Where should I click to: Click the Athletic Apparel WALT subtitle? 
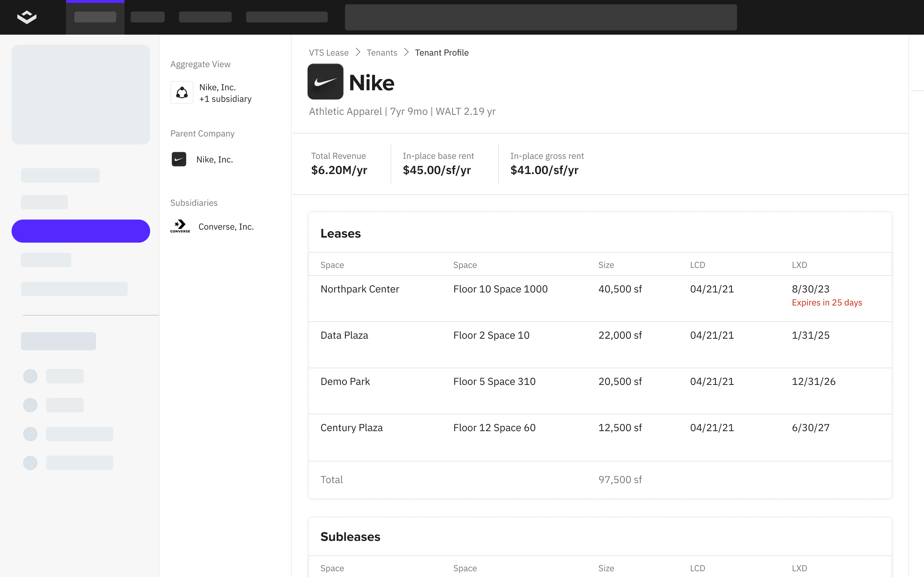point(402,112)
